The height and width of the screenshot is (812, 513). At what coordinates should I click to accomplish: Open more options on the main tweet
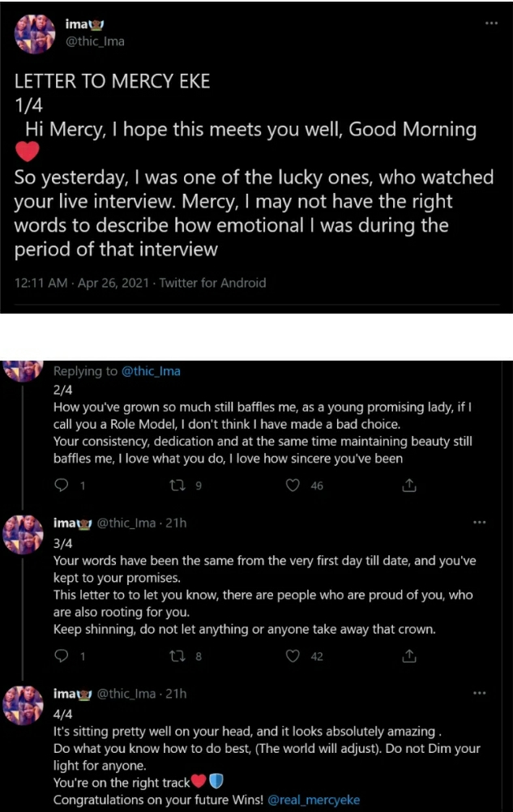point(489,23)
